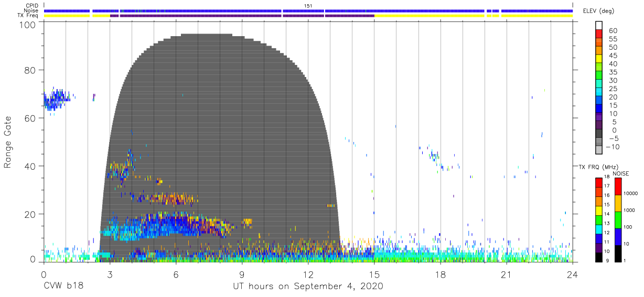Screen dimensions: 644x297
Task: Select the 'Noise' row label above the plot
Action: tap(31, 10)
